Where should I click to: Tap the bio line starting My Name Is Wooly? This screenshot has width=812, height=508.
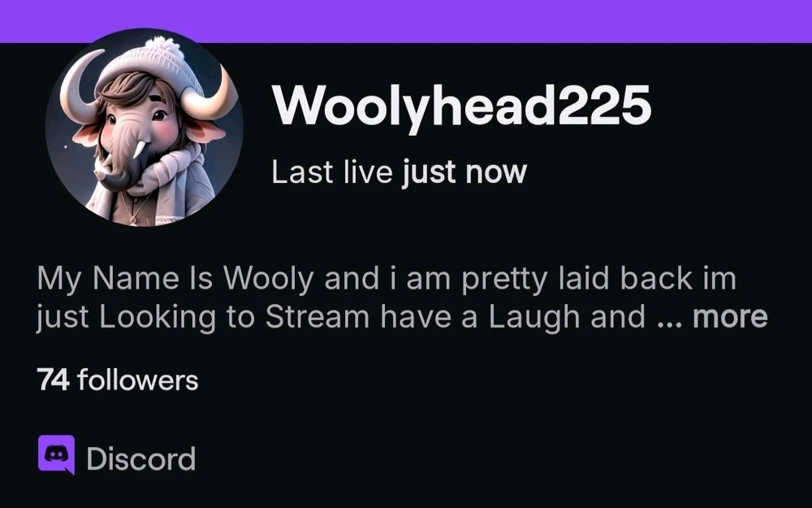click(x=387, y=278)
